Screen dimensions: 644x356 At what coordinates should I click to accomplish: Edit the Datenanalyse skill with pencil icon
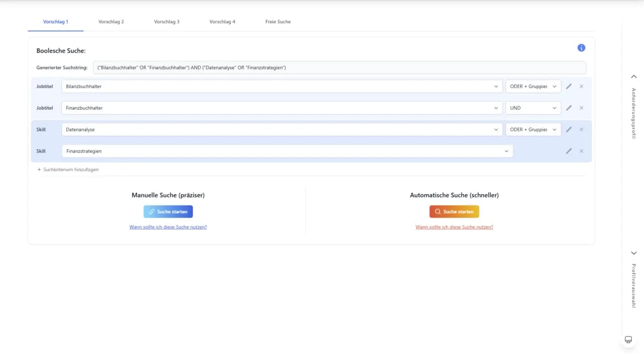point(569,129)
